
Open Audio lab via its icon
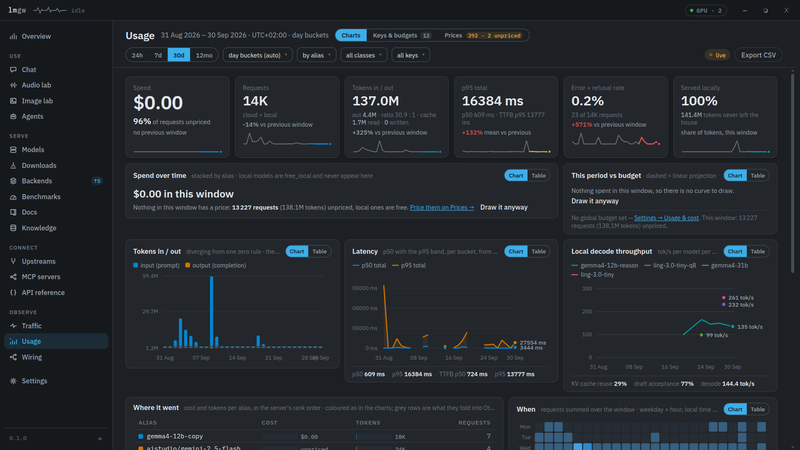point(13,85)
